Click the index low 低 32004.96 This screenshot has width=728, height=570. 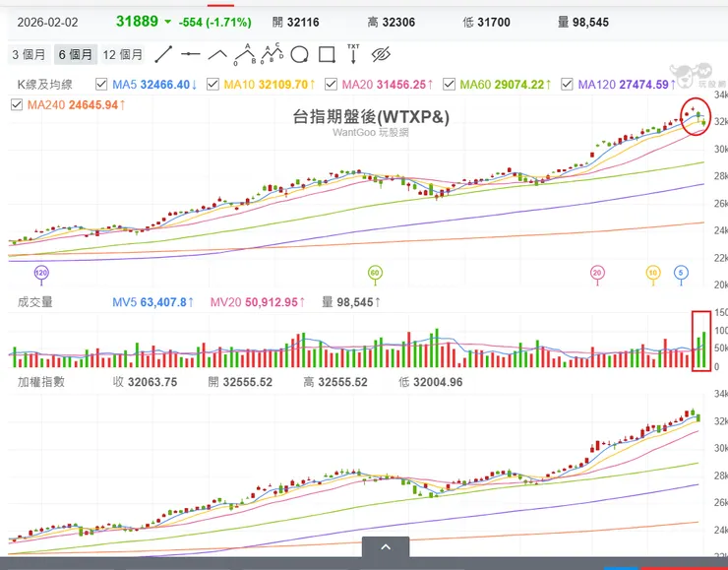coord(430,382)
